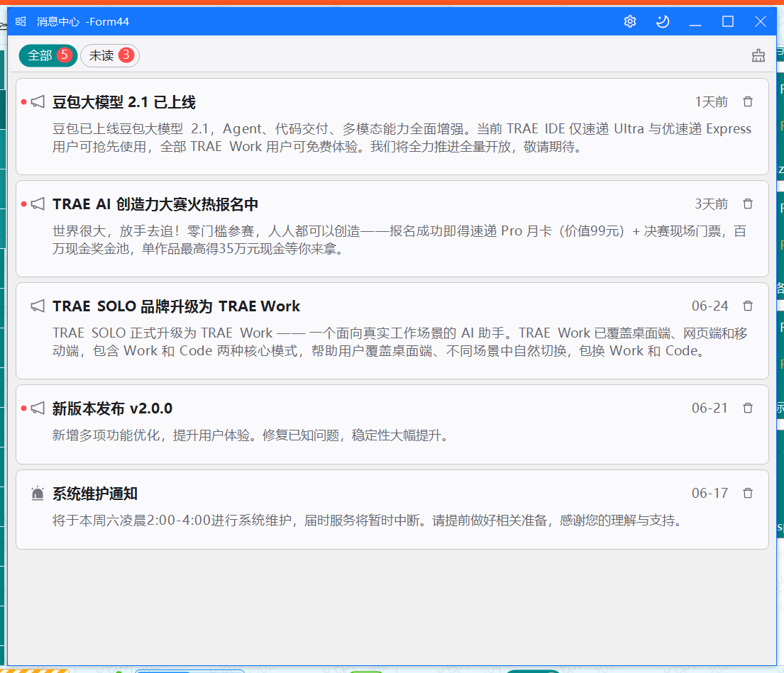Clear all messages with broom icon
Image resolution: width=784 pixels, height=673 pixels.
tap(758, 55)
